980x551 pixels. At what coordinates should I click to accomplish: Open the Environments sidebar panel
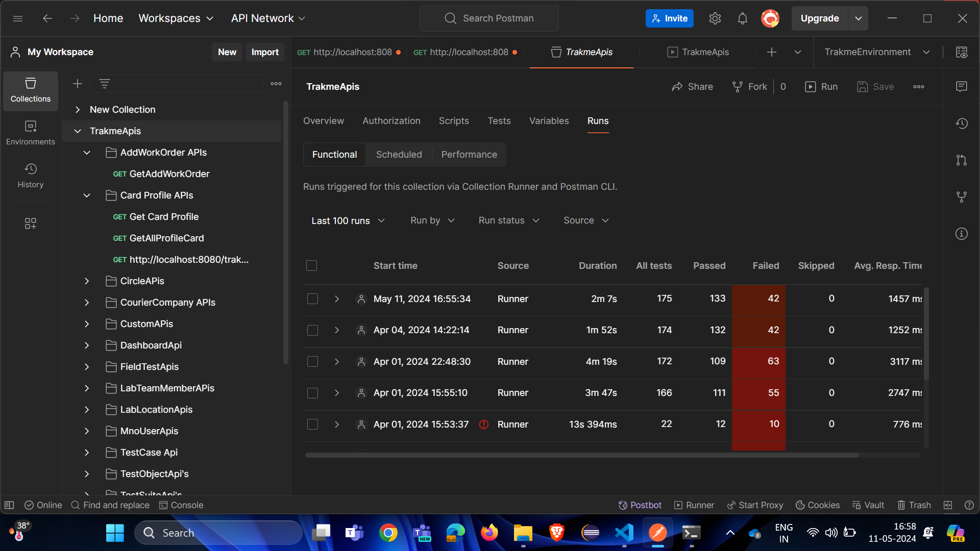(31, 133)
